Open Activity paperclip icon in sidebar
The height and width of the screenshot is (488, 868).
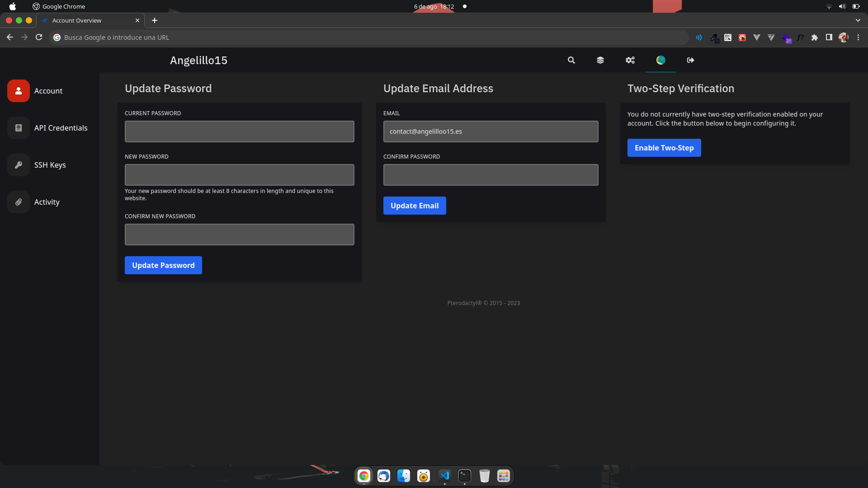(19, 202)
